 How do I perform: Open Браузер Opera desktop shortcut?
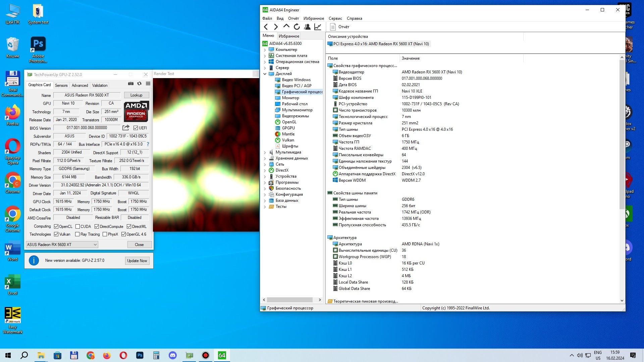point(12,152)
